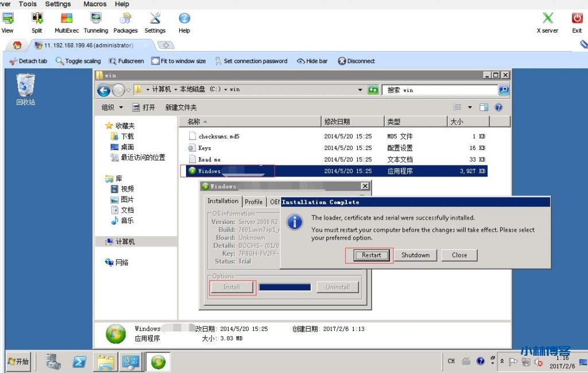Switch to the Profile tab
The image size is (588, 373).
253,202
